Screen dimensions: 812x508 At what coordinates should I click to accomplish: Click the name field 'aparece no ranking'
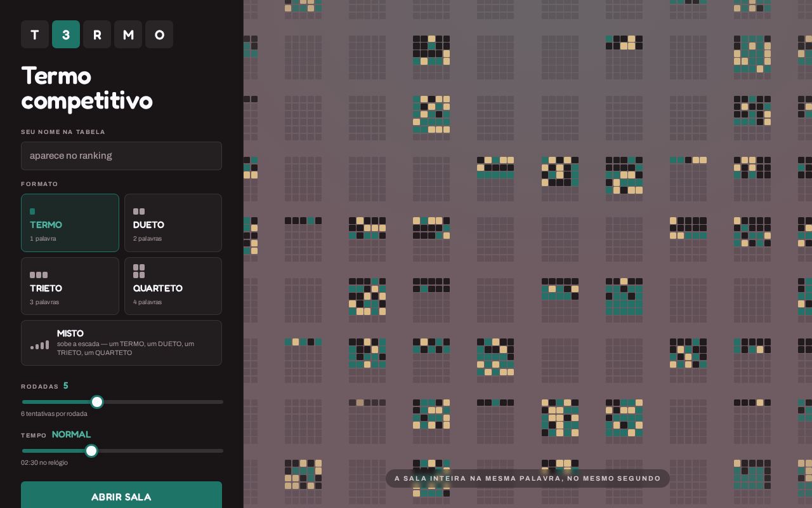click(x=121, y=156)
